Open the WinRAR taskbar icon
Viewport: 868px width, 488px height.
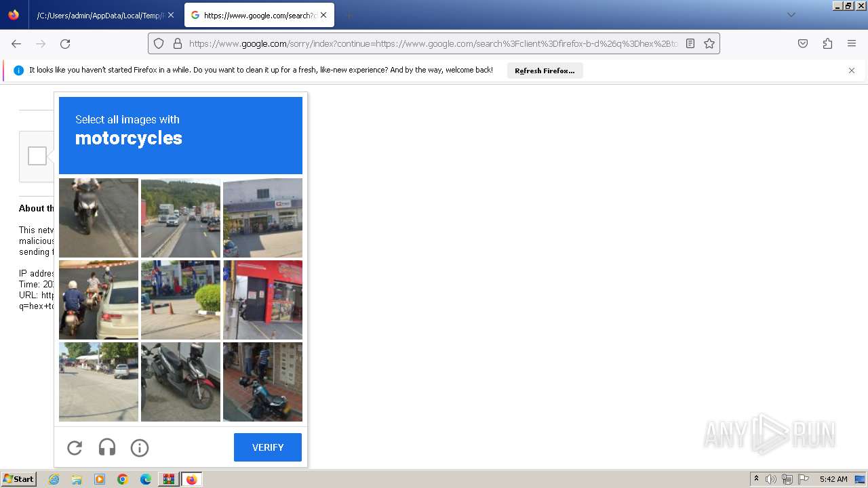point(168,479)
